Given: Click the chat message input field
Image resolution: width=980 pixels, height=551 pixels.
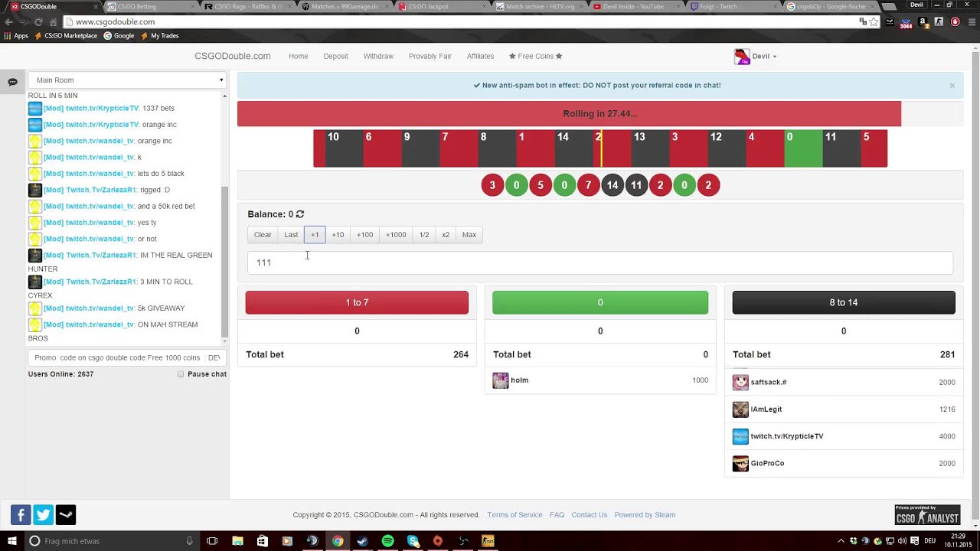Looking at the screenshot, I should coord(127,357).
